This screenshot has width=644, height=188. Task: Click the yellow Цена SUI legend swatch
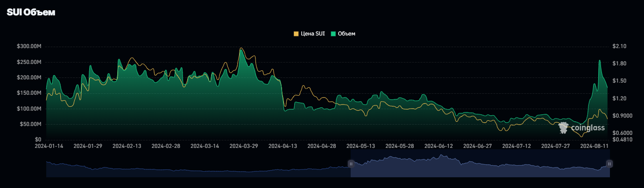[296, 34]
